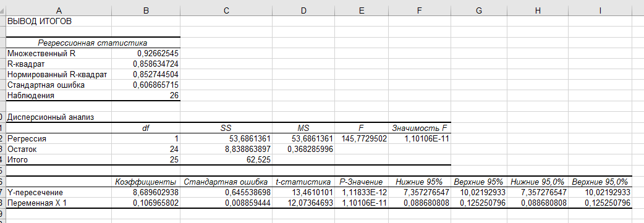Select Переменная X 1 P-value 1,10106E-11

[x=362, y=203]
